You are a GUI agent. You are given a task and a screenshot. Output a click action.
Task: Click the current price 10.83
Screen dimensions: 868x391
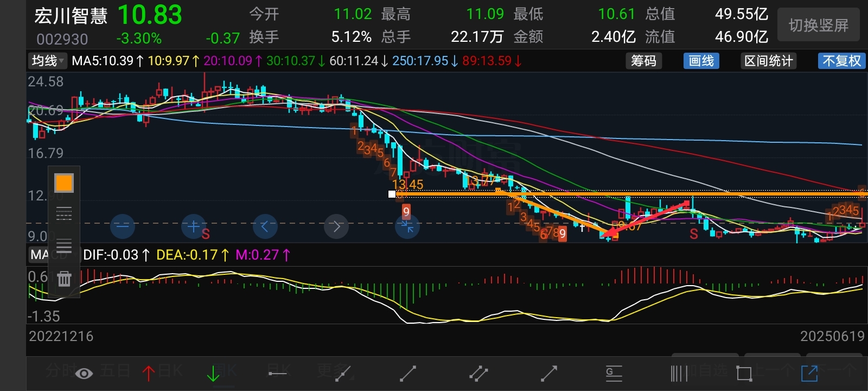(150, 15)
